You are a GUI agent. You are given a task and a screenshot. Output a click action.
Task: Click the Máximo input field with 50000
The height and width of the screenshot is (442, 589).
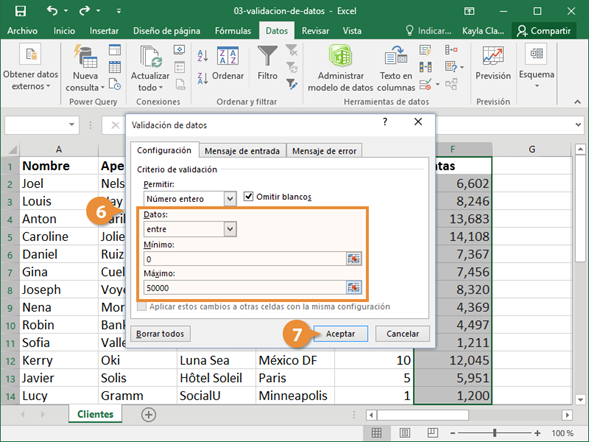click(x=245, y=288)
